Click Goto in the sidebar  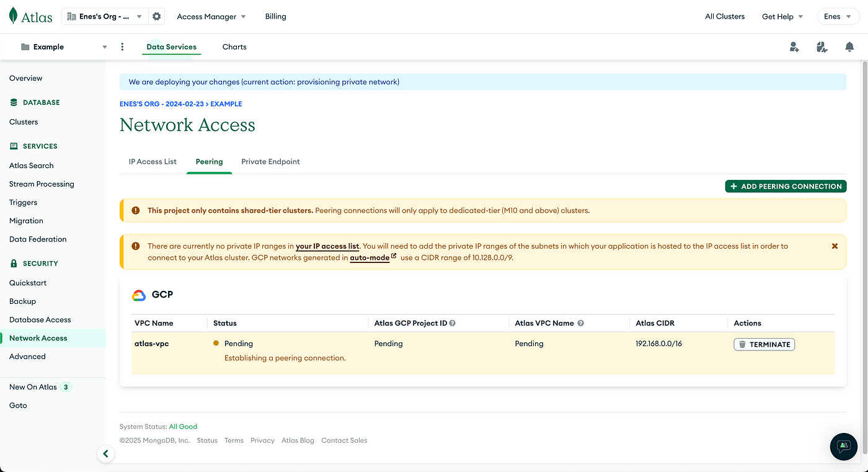[x=18, y=406]
